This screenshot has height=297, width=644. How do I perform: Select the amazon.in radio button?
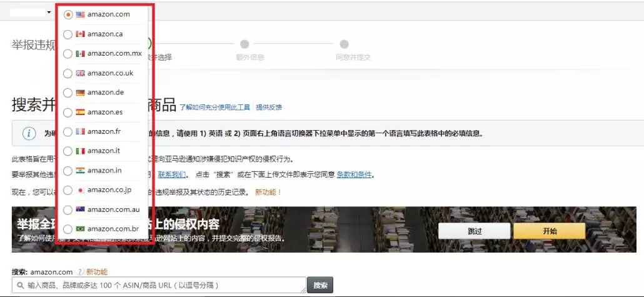pos(68,171)
